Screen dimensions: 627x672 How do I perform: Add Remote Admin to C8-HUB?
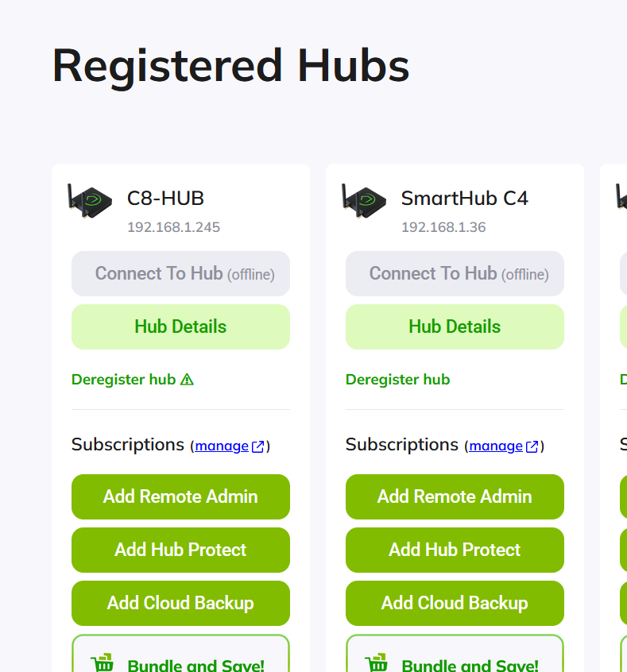[x=180, y=496]
